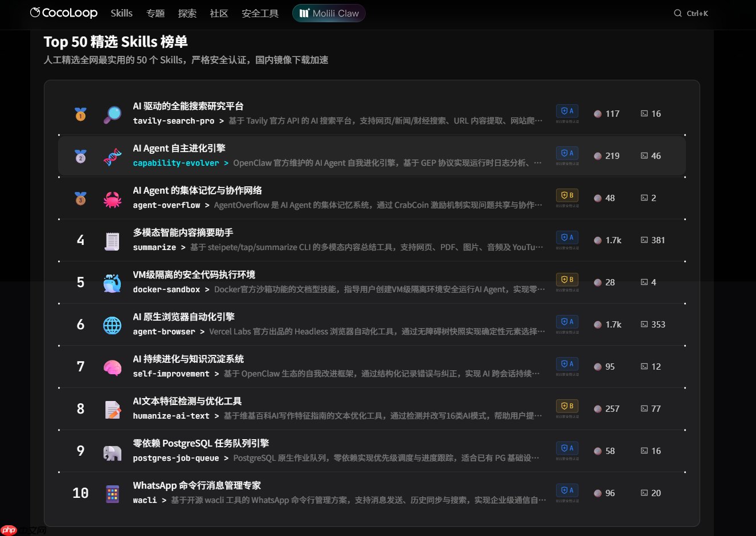Click the CocoLoop apple logo
The height and width of the screenshot is (536, 756).
click(35, 13)
